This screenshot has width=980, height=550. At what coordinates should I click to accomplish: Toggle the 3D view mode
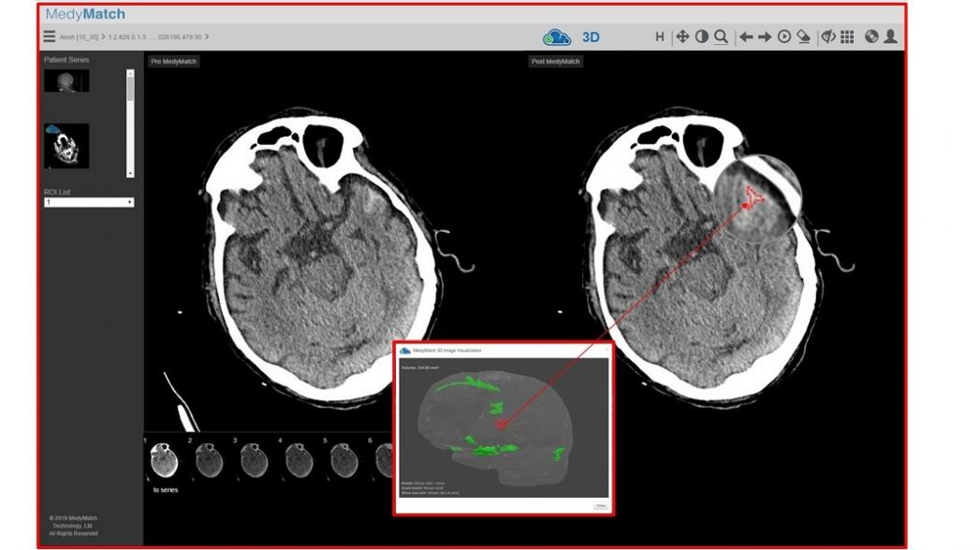pyautogui.click(x=591, y=37)
